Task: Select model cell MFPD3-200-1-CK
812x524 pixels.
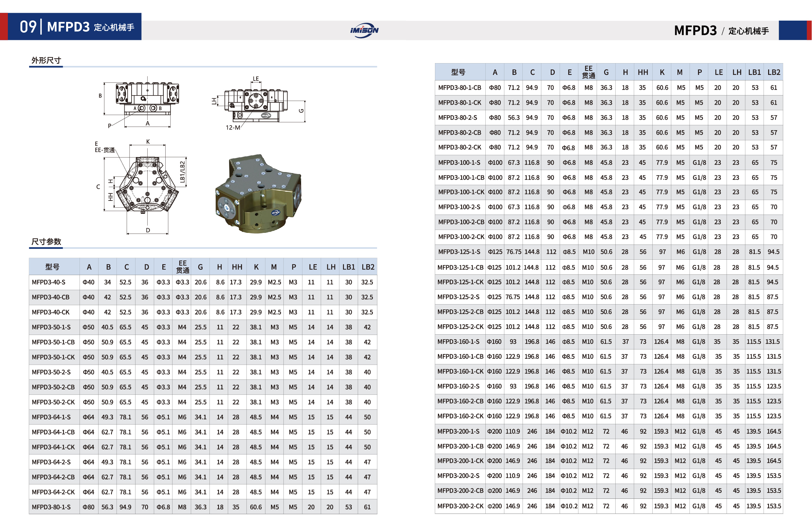Action: pos(460,461)
